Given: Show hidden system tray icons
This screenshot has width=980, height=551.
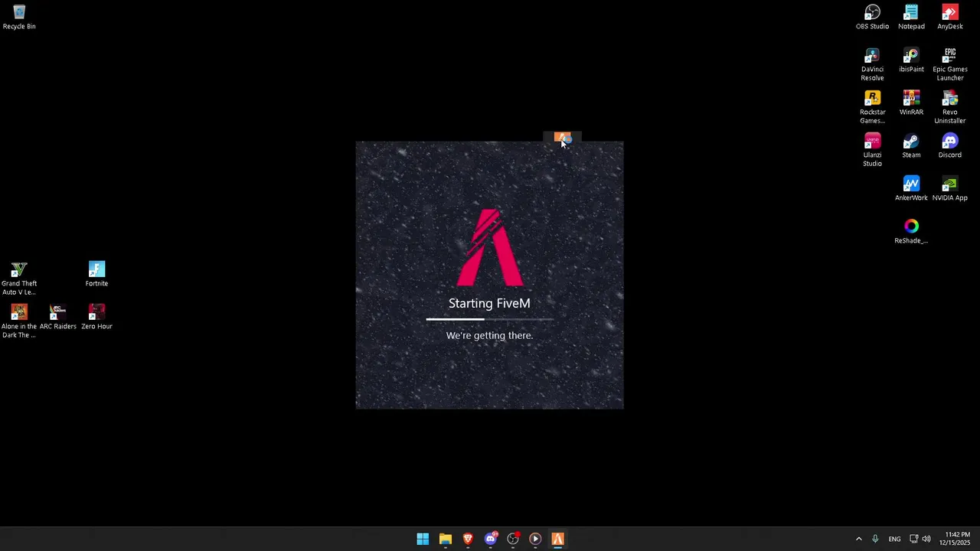Looking at the screenshot, I should [858, 539].
